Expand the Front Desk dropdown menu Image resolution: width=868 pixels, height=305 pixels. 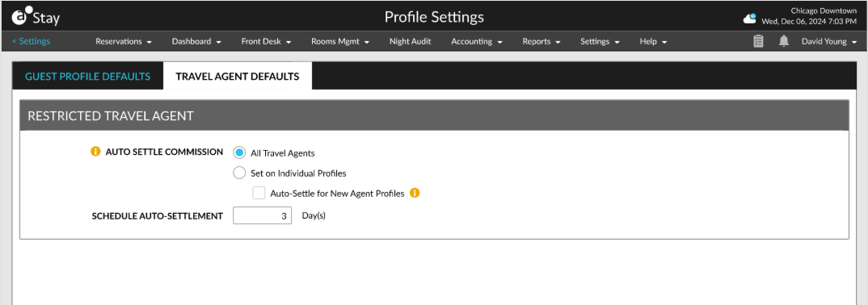tap(266, 41)
